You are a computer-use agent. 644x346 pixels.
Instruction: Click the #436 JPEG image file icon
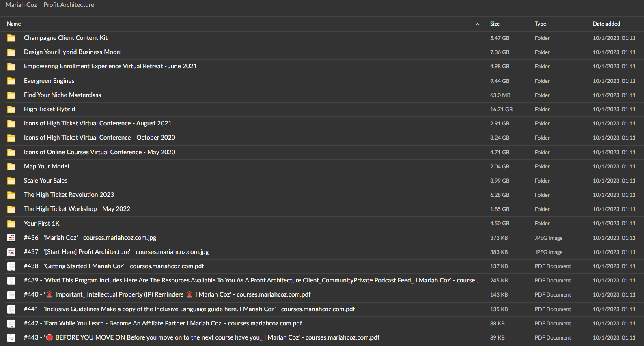[11, 238]
